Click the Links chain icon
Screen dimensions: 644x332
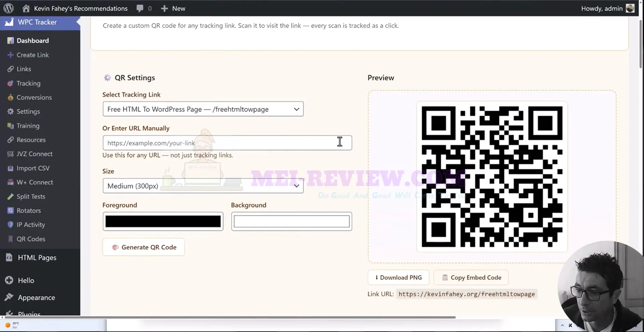(x=10, y=69)
